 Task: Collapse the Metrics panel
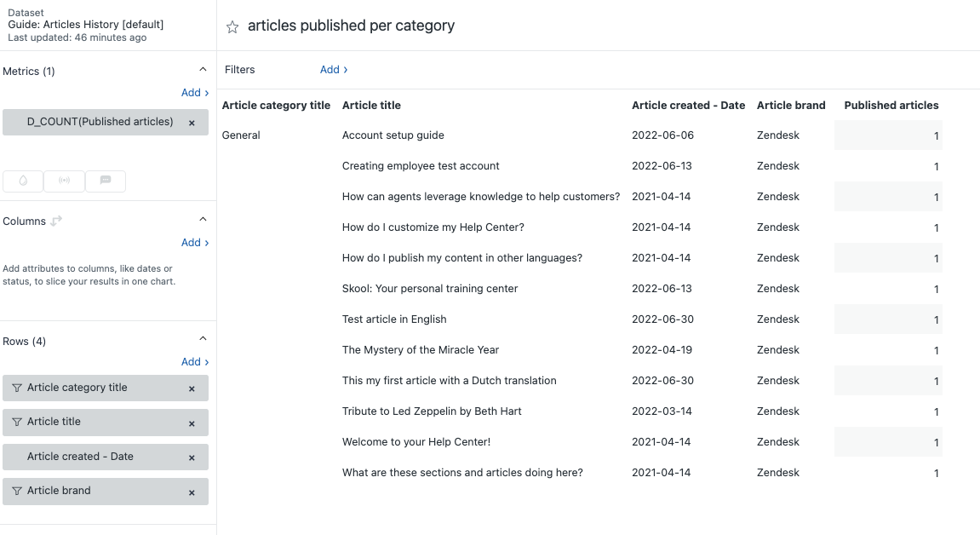203,70
